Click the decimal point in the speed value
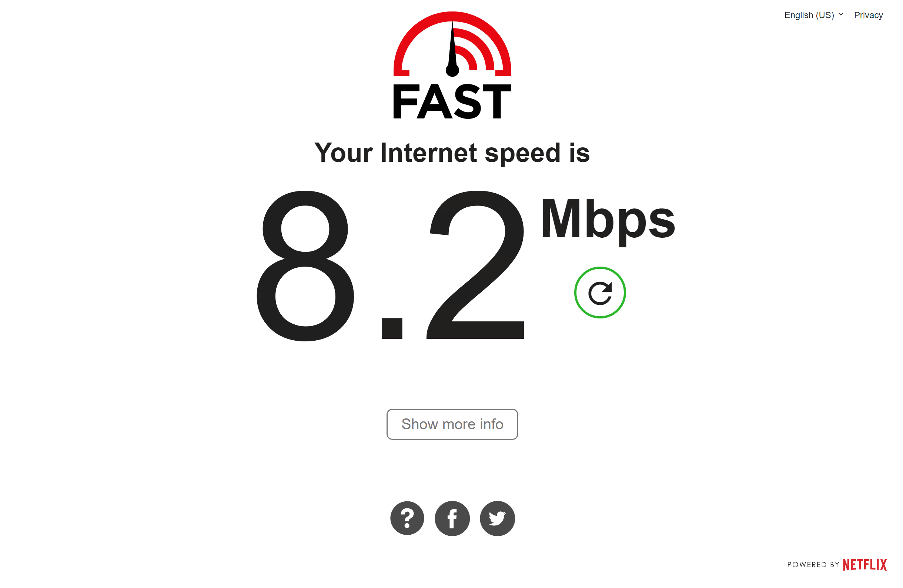 pyautogui.click(x=392, y=328)
